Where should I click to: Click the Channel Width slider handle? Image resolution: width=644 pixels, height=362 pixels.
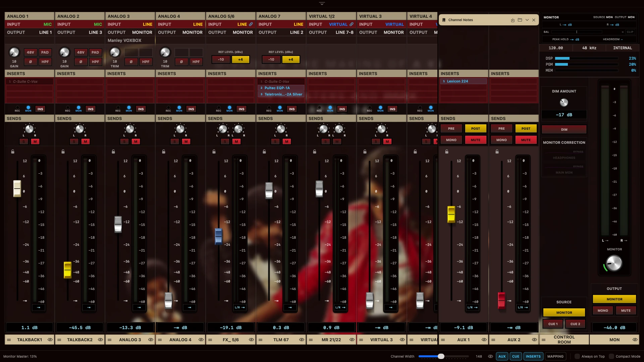(441, 356)
